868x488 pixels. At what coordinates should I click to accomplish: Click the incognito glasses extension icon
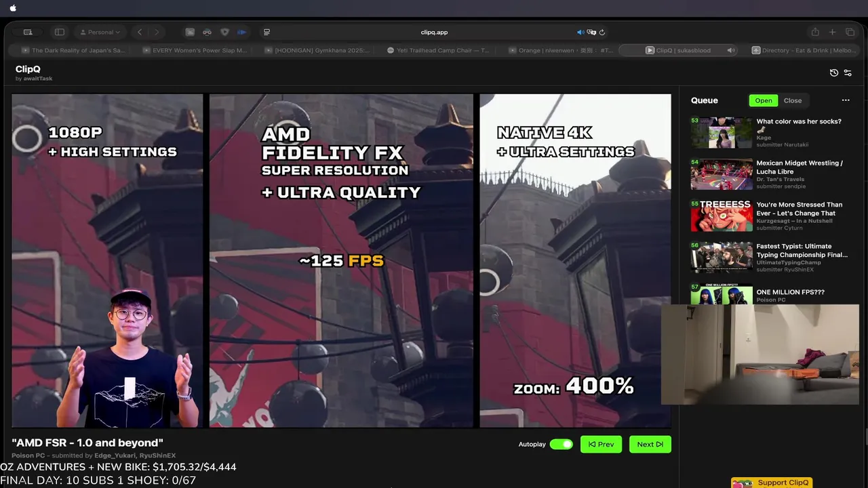(x=208, y=32)
